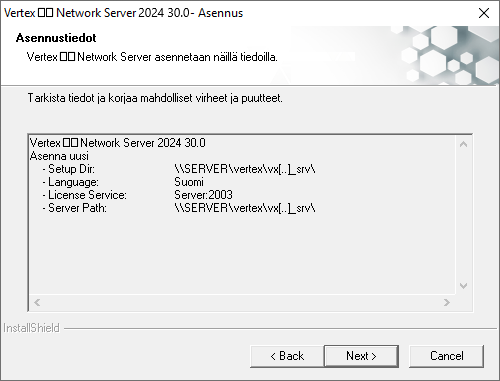Click the scroll up arrow in summary box

[463, 144]
